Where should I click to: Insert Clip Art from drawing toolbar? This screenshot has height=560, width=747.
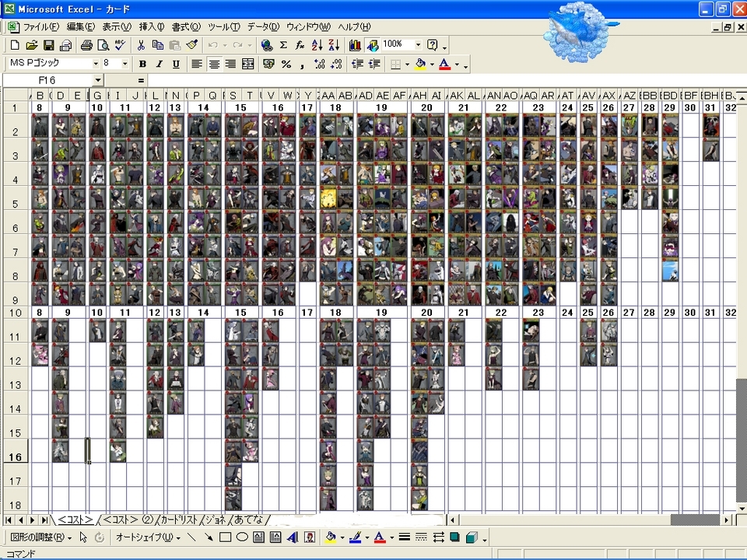[310, 537]
